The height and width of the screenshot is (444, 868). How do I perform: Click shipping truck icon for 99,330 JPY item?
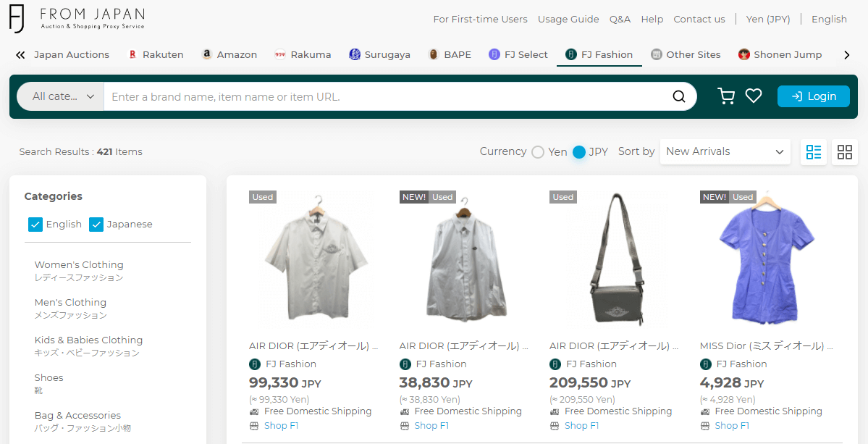[x=254, y=412]
